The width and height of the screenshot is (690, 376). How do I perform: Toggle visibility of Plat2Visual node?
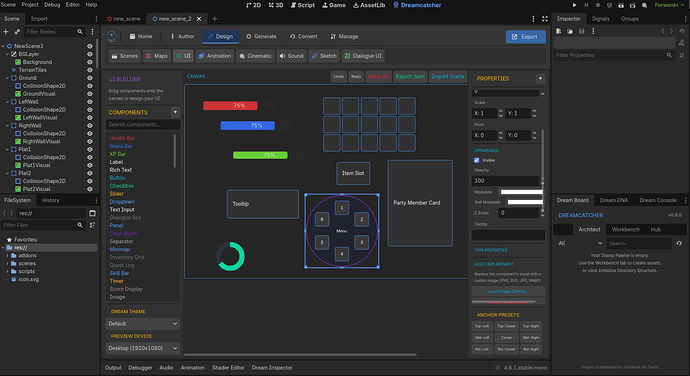(90, 189)
